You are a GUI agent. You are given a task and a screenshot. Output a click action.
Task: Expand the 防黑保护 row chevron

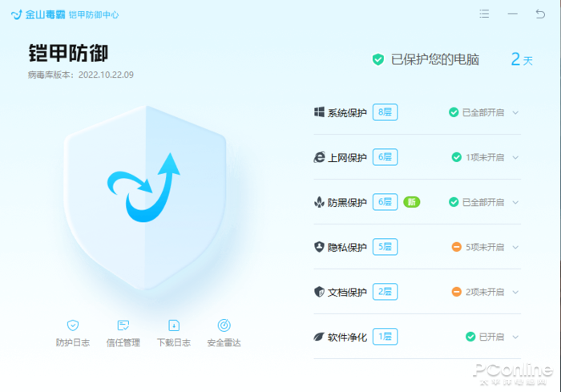[515, 202]
